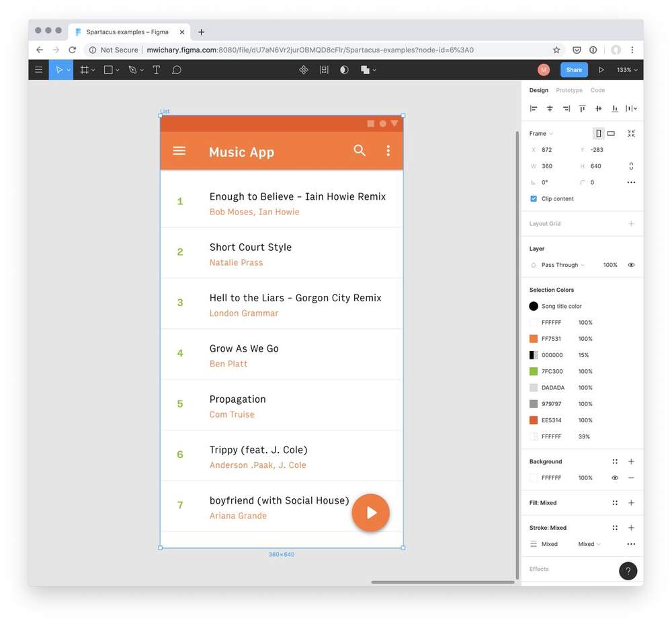This screenshot has height=624, width=672.
Task: Open the 133% zoom dropdown
Action: point(628,70)
